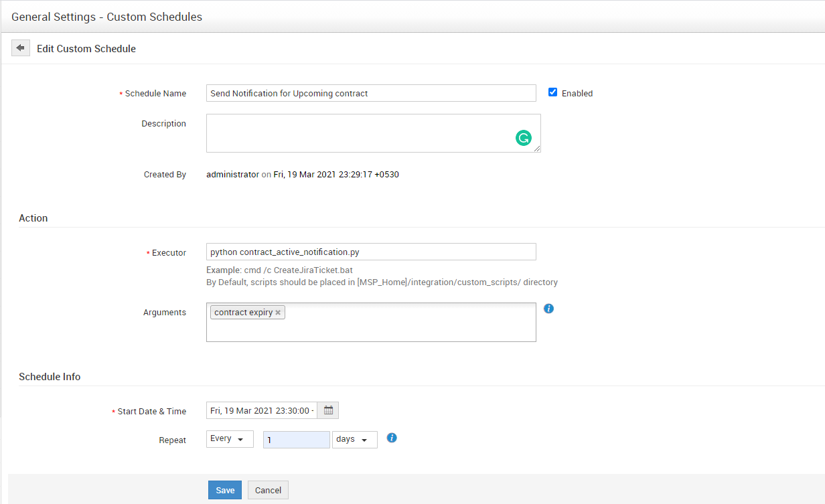The image size is (825, 504).
Task: Click the Cancel button
Action: click(x=268, y=490)
